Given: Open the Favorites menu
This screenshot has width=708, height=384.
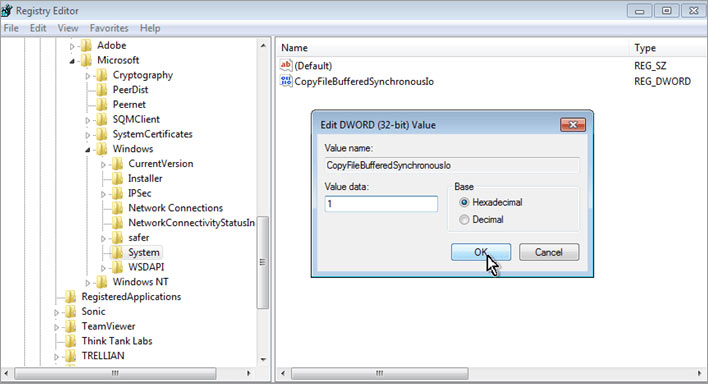Looking at the screenshot, I should (109, 28).
